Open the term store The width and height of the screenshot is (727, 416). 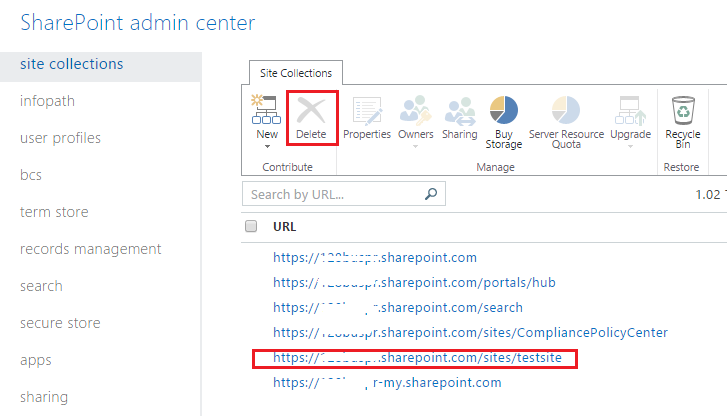[x=54, y=212]
